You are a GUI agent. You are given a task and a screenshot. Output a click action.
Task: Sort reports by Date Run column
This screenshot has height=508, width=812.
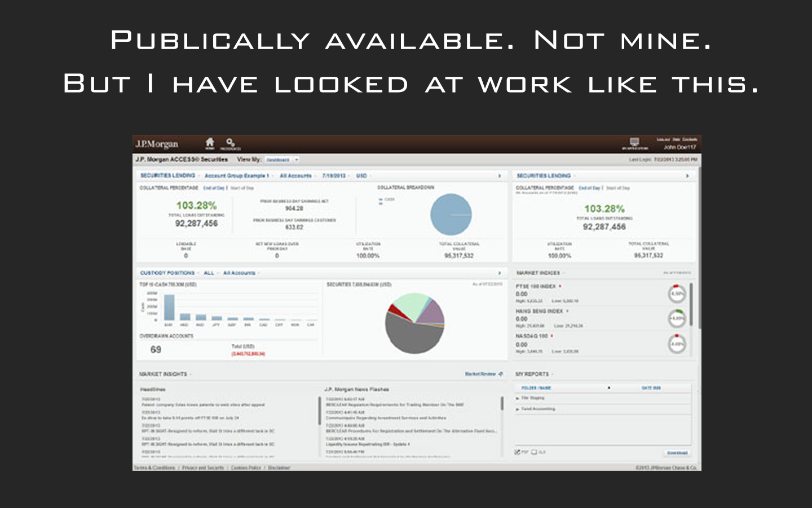click(x=651, y=388)
